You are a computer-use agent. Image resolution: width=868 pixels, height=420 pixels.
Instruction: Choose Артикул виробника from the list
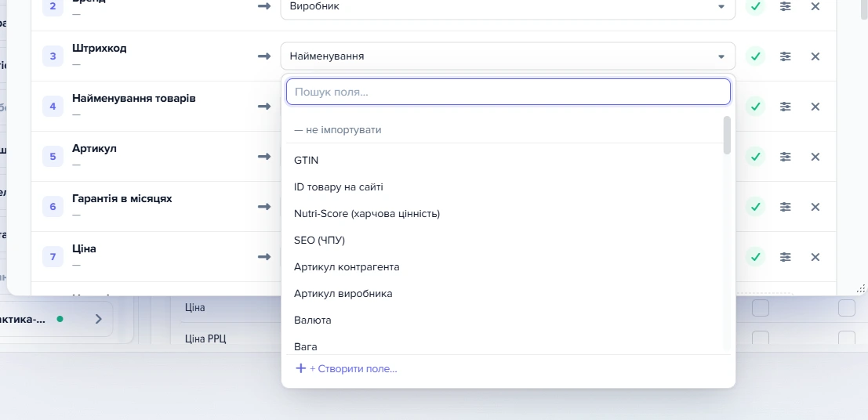pyautogui.click(x=504, y=293)
